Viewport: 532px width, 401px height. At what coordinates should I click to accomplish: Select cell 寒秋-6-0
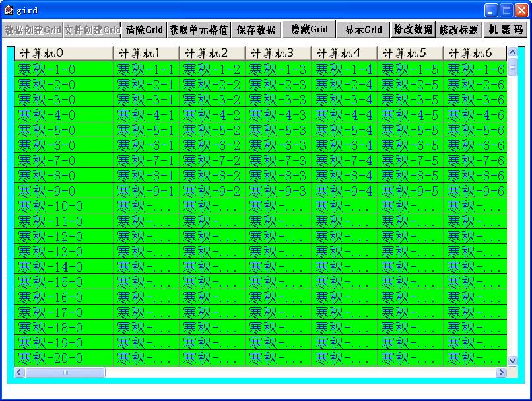tap(63, 145)
